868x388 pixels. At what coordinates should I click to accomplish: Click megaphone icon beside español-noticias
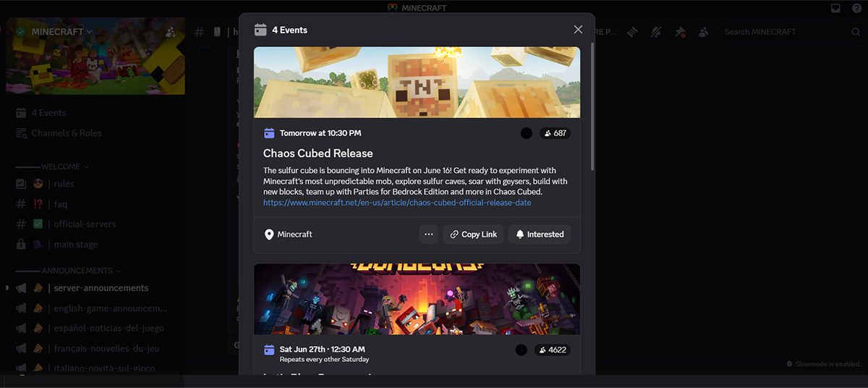(21, 329)
